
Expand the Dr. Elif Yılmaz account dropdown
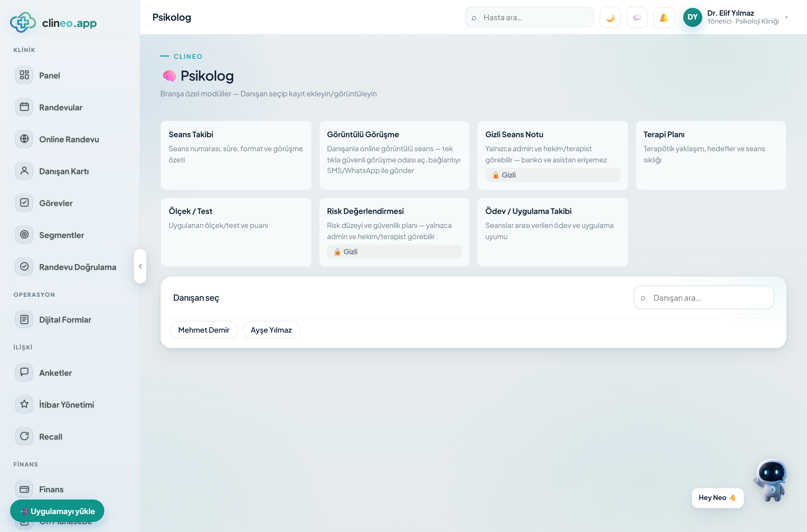pos(786,17)
